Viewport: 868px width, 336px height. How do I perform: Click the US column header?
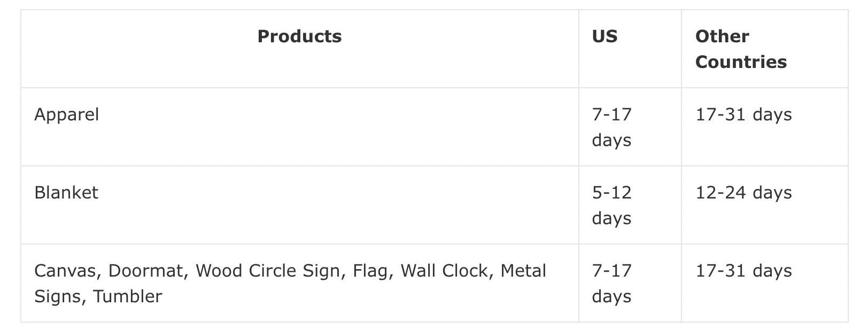[630, 49]
